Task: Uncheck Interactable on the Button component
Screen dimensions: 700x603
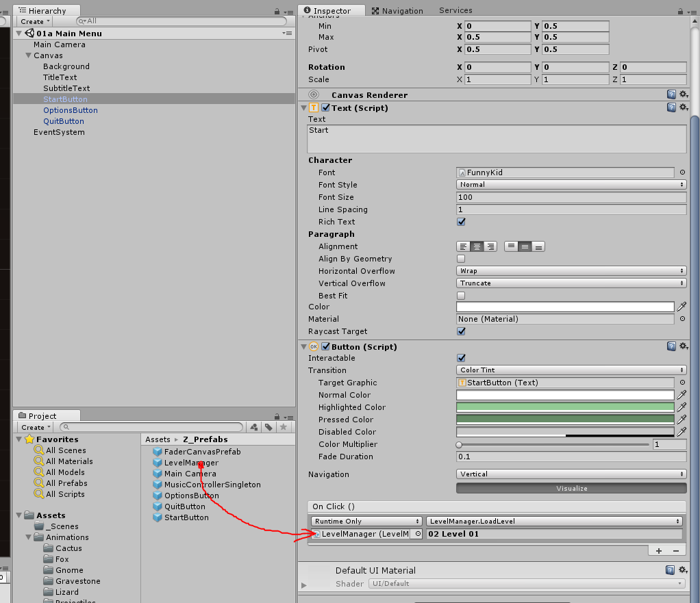Action: click(x=460, y=358)
